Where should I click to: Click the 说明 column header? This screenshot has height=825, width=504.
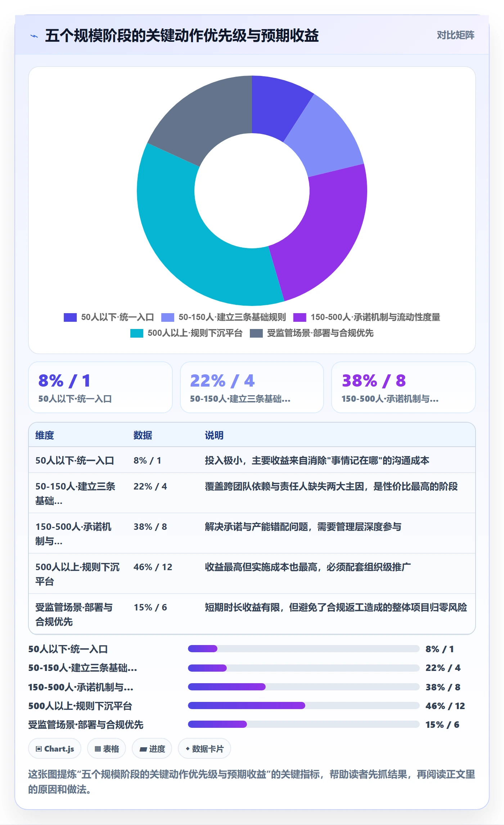[214, 435]
